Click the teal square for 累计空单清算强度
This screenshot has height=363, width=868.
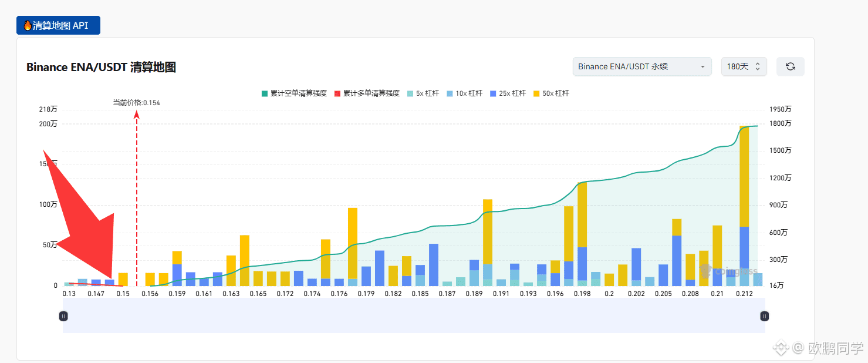[x=264, y=93]
